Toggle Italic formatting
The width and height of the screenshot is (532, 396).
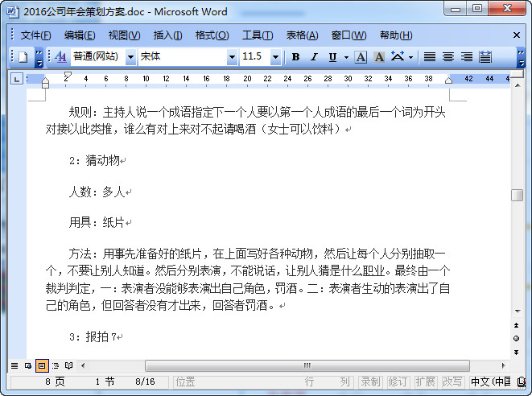314,57
